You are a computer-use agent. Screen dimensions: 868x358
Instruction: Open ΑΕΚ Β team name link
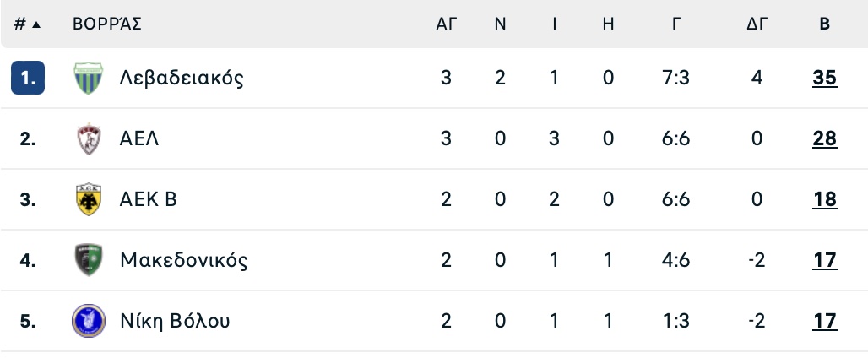coord(148,199)
